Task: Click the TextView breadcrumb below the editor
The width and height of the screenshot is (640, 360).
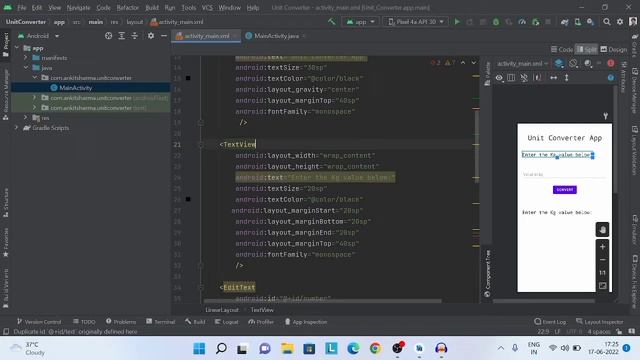Action: [x=262, y=310]
